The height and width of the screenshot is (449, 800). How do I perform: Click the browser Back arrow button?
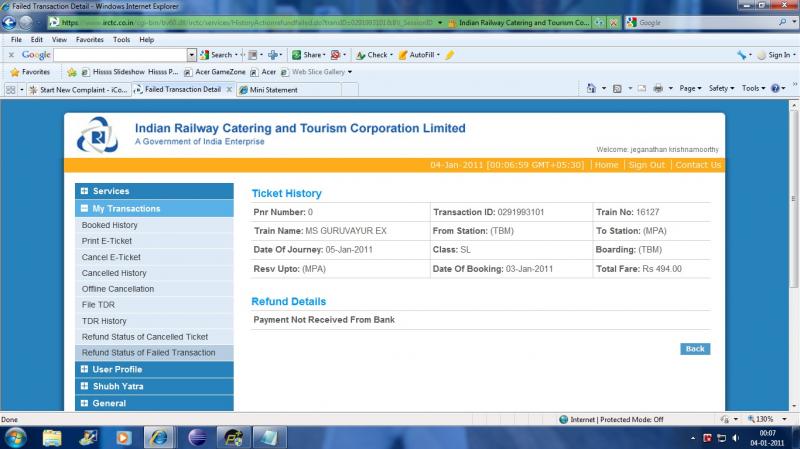click(x=9, y=22)
